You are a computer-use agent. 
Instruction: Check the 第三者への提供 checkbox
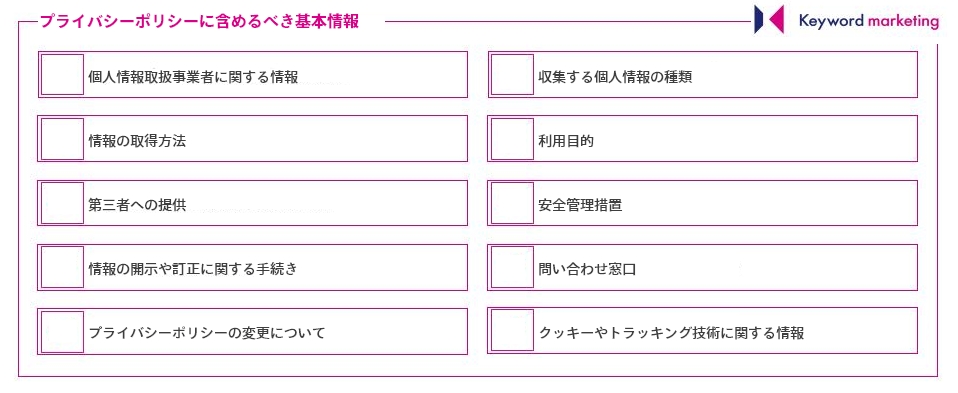pos(62,203)
